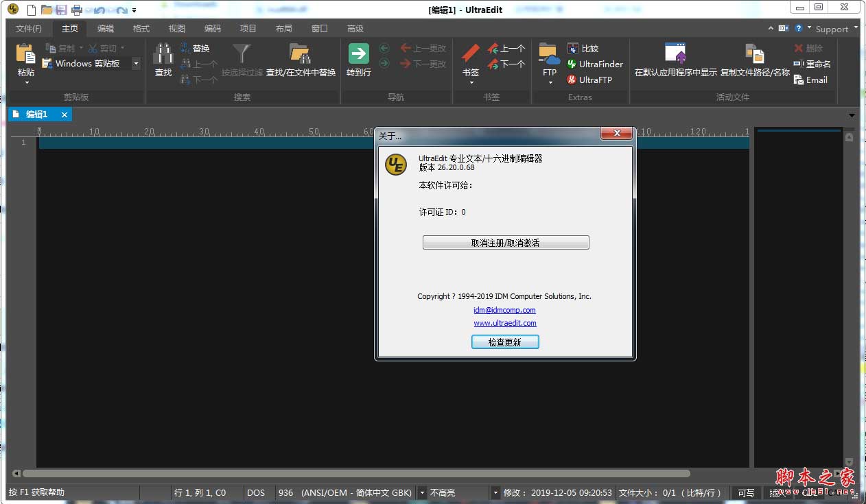Select the 查找 (Find) tool
866x504 pixels.
(163, 60)
